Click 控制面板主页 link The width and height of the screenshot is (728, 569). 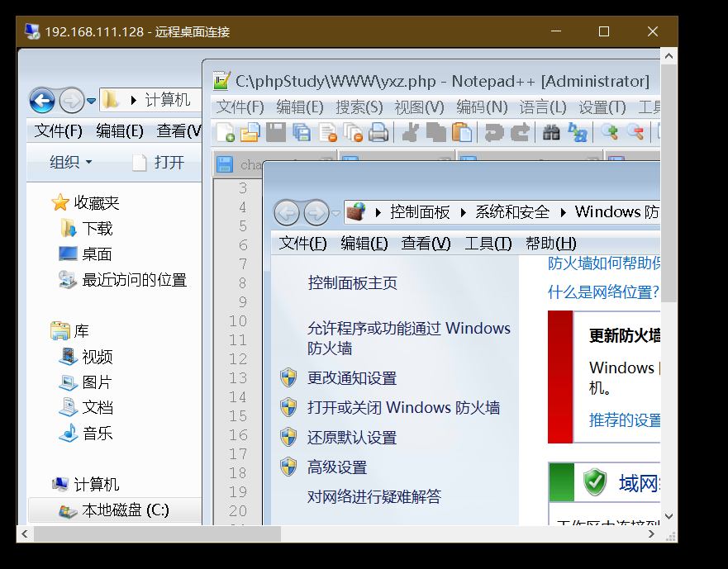(x=352, y=283)
